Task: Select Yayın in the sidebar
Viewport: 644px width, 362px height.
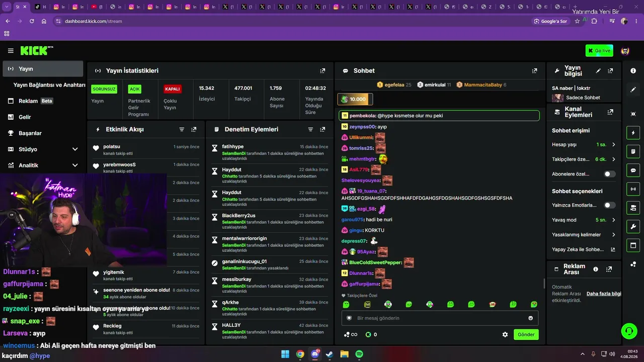Action: [43, 69]
